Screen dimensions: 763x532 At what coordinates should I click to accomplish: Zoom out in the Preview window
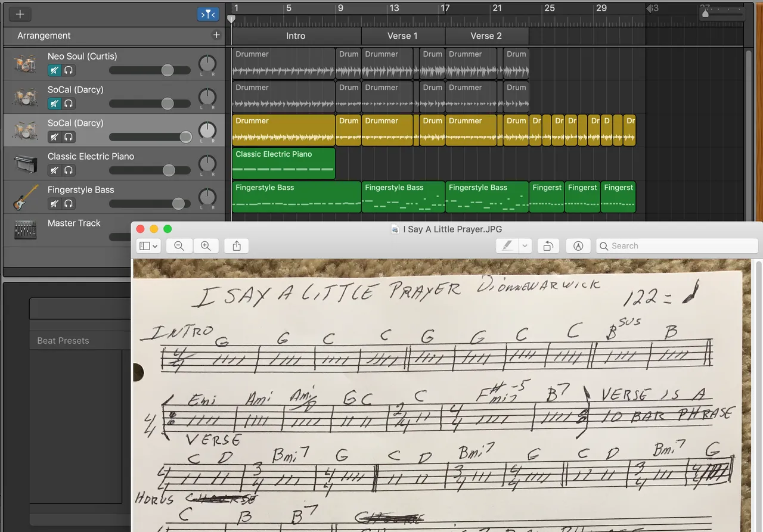click(179, 245)
